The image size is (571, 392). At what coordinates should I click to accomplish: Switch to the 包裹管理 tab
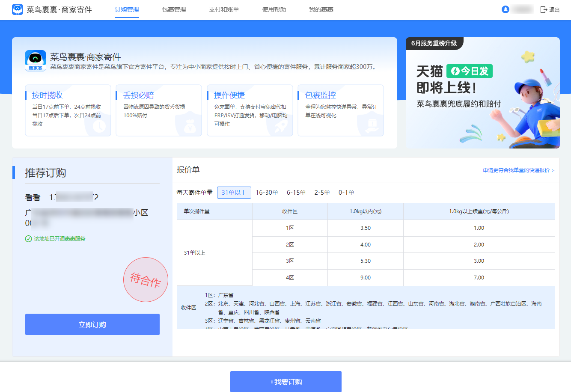coord(174,9)
